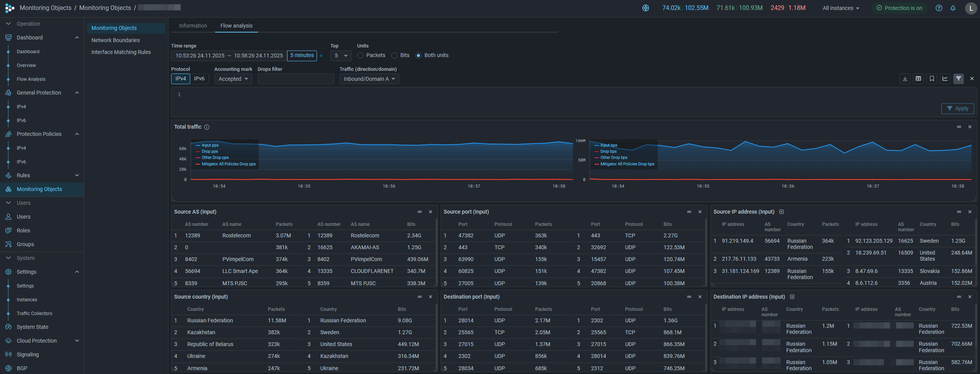Click the table layout icon in toolbar
The image size is (980, 374).
pos(918,79)
